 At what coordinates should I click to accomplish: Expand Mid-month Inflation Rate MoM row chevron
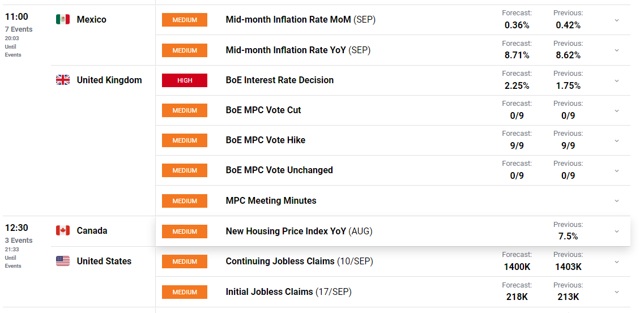point(617,20)
